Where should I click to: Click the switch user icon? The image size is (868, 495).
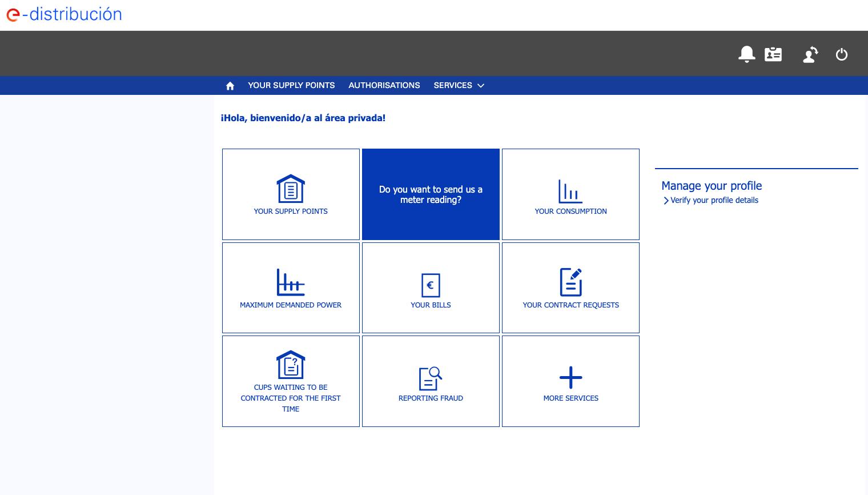coord(810,54)
